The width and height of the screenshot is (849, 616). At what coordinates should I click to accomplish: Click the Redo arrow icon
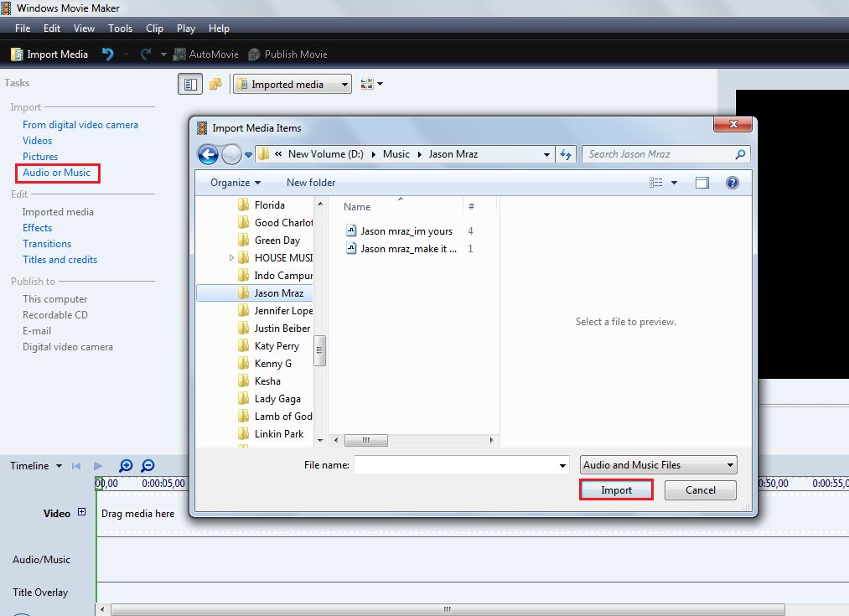[146, 54]
